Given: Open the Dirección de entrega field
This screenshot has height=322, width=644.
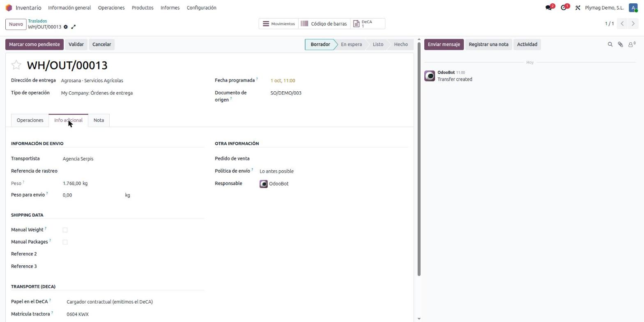Looking at the screenshot, I should (x=132, y=81).
